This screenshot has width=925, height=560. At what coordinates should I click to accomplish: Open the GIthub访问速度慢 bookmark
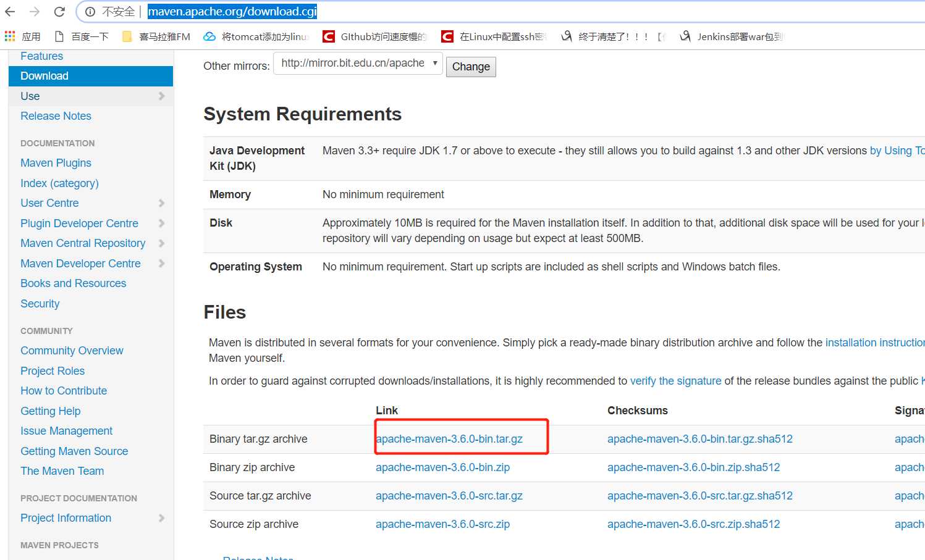(375, 36)
